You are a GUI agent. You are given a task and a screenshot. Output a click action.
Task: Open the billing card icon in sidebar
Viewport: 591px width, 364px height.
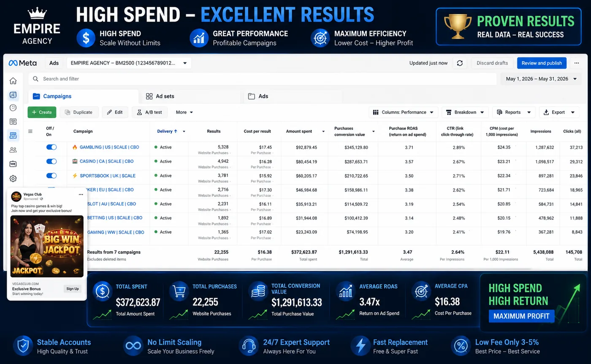tap(13, 164)
